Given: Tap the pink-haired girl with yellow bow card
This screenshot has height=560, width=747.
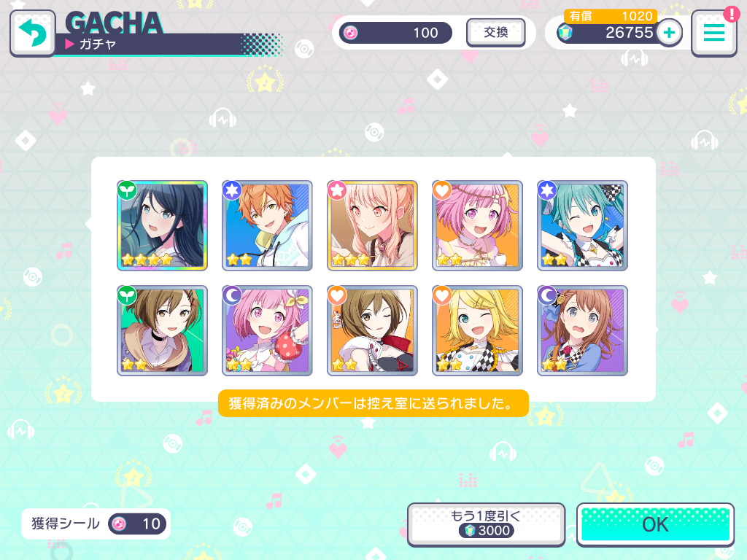Looking at the screenshot, I should coord(267,330).
